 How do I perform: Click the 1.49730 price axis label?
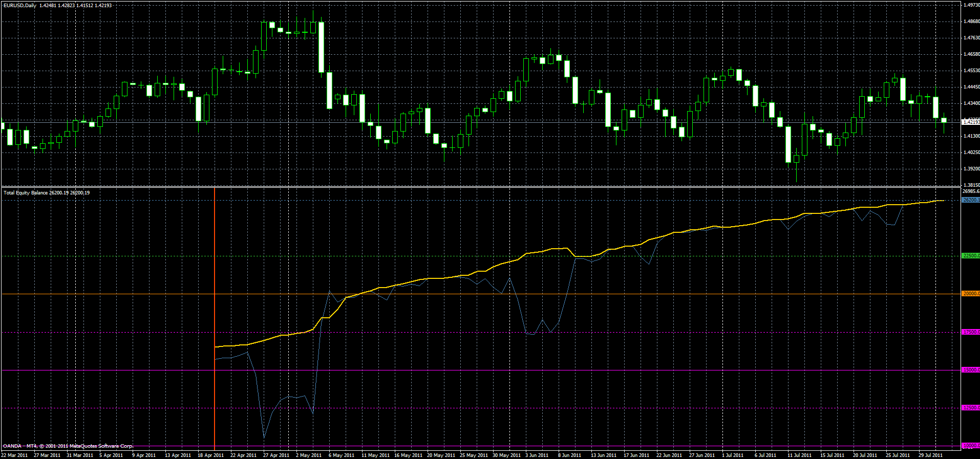coord(971,5)
